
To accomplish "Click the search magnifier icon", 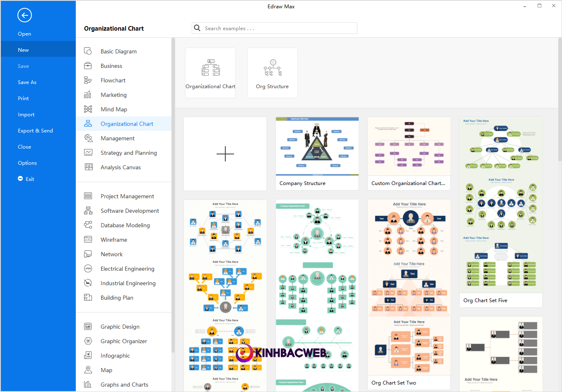I will click(x=198, y=28).
